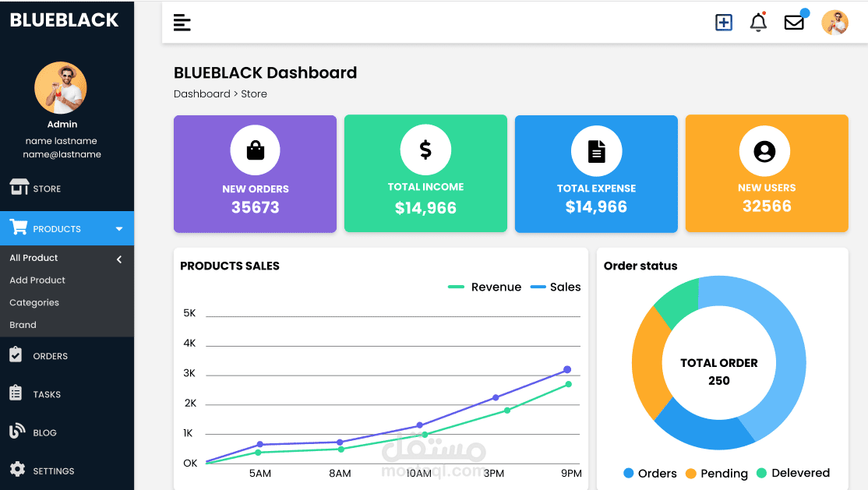The width and height of the screenshot is (868, 490).
Task: Click the Tasks clipboard icon
Action: 17,394
